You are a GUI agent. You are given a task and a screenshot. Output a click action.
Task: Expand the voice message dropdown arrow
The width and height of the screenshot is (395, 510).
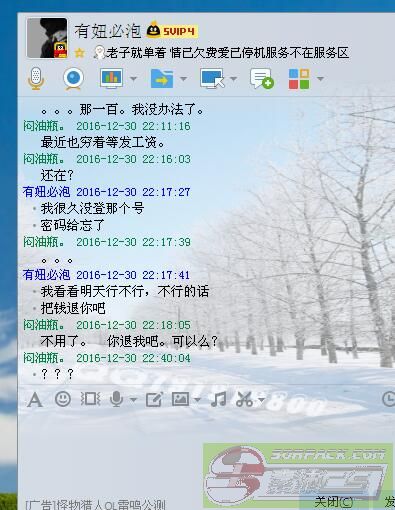(133, 400)
